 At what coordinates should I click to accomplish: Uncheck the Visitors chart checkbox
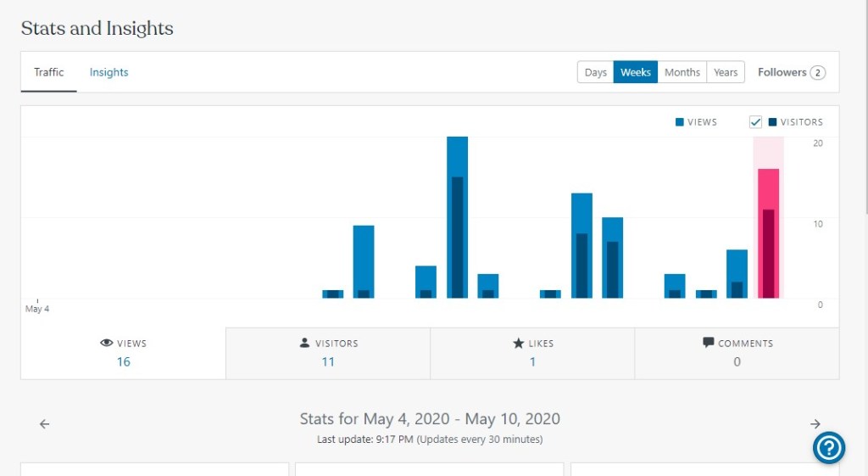click(756, 122)
